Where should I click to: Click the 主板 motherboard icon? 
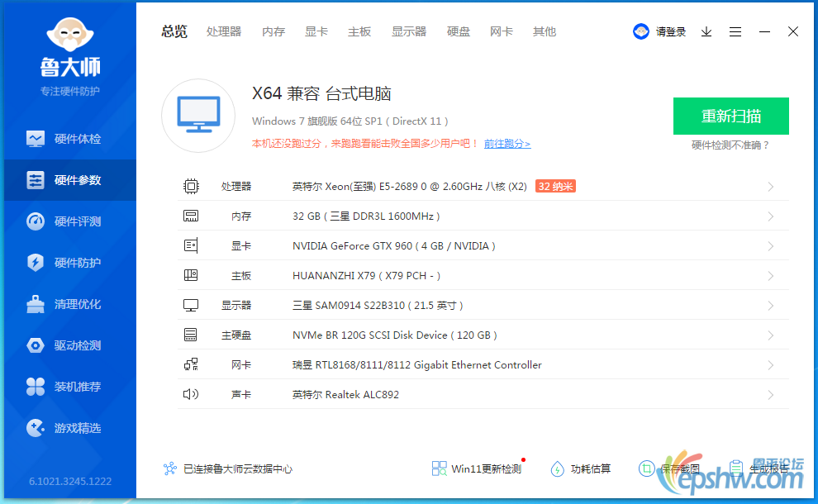click(x=191, y=275)
